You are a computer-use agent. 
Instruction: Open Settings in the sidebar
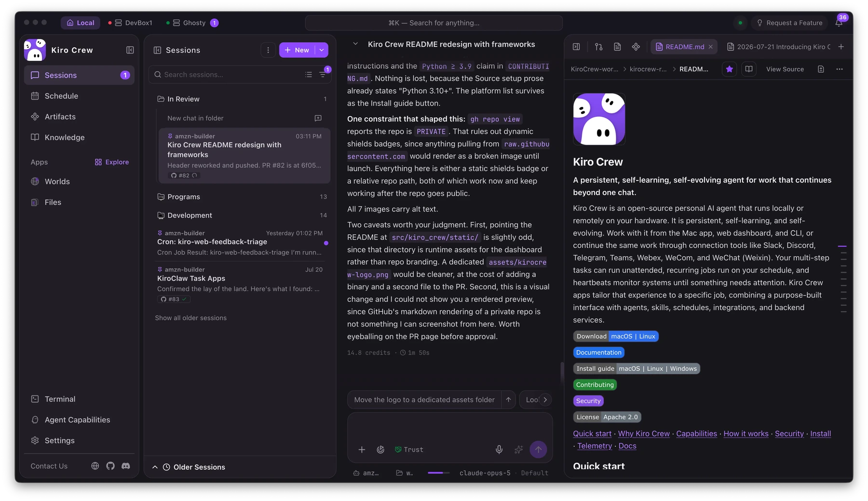coord(79,440)
